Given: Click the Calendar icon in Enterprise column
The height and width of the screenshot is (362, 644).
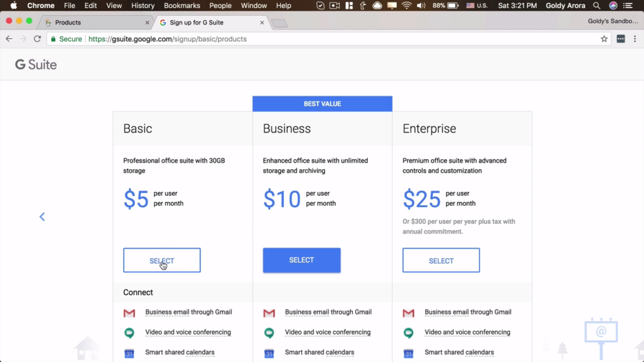Looking at the screenshot, I should pyautogui.click(x=408, y=353).
